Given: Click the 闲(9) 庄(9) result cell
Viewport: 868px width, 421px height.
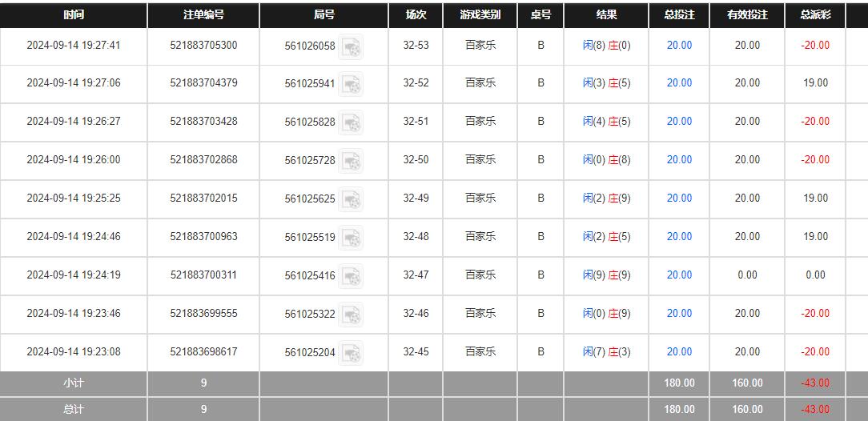Looking at the screenshot, I should (606, 275).
